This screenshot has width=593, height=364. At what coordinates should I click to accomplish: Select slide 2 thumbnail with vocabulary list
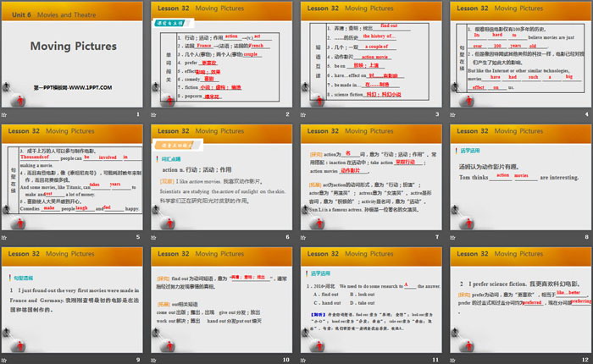221,54
